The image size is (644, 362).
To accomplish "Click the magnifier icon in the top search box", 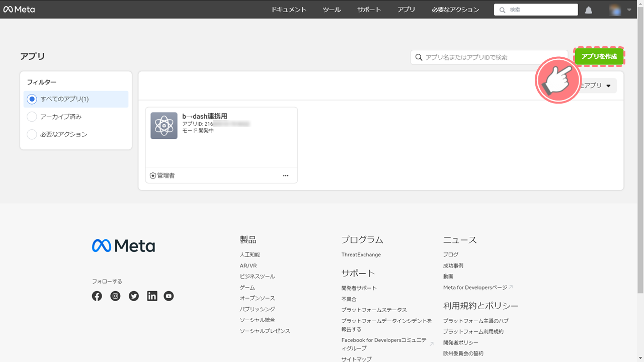I will point(502,10).
